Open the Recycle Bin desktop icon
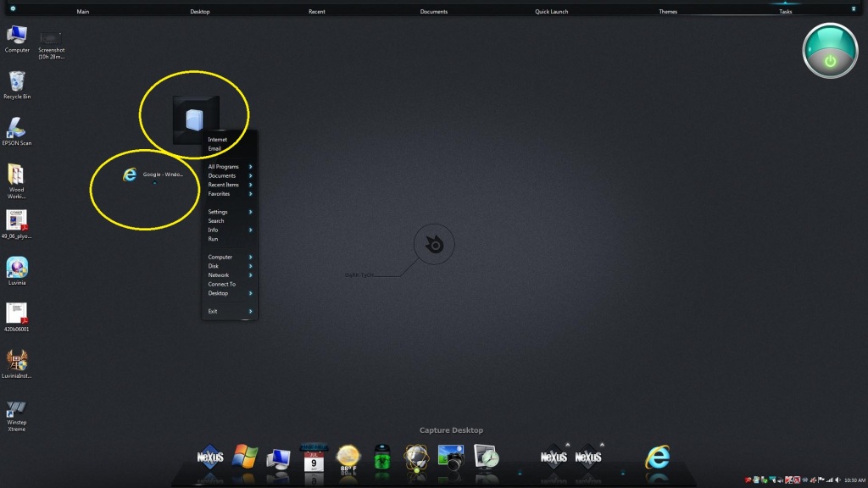 pos(17,83)
